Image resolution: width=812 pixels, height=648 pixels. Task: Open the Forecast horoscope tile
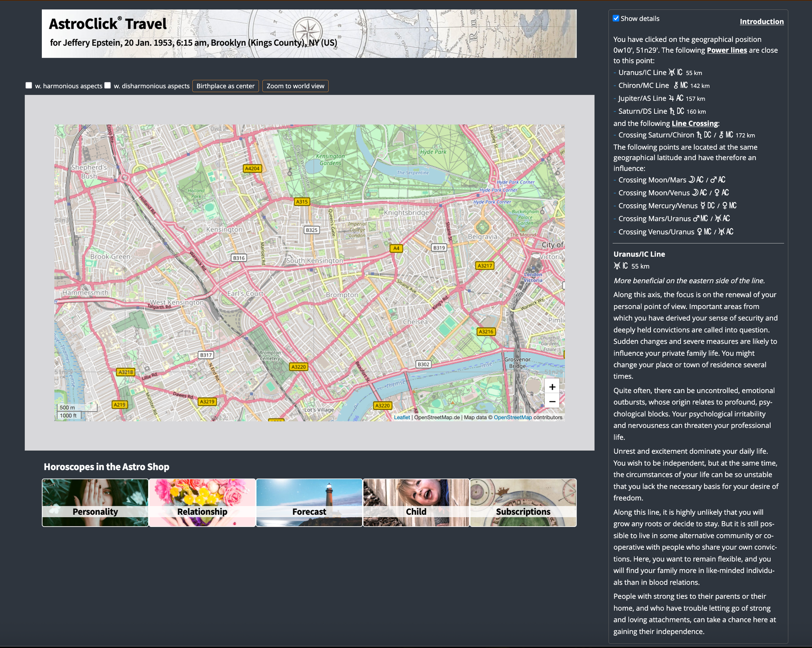point(309,503)
